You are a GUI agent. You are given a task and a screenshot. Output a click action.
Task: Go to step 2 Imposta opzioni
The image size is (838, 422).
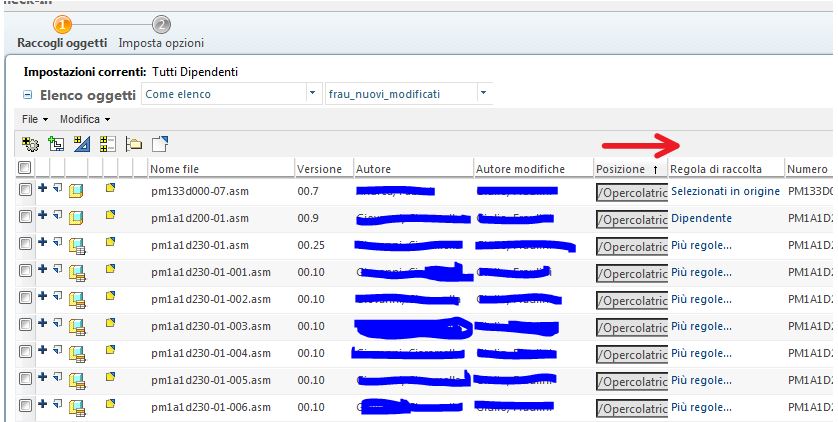click(x=161, y=34)
